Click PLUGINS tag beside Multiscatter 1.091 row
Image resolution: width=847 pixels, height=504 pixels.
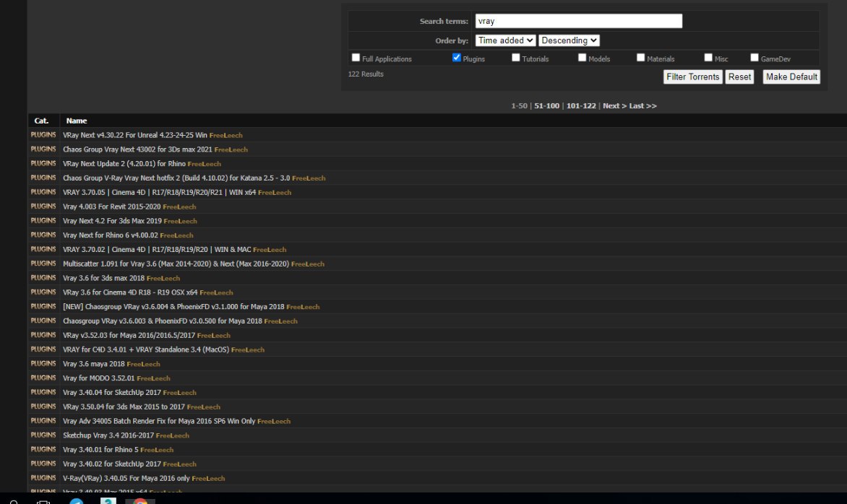(x=43, y=264)
